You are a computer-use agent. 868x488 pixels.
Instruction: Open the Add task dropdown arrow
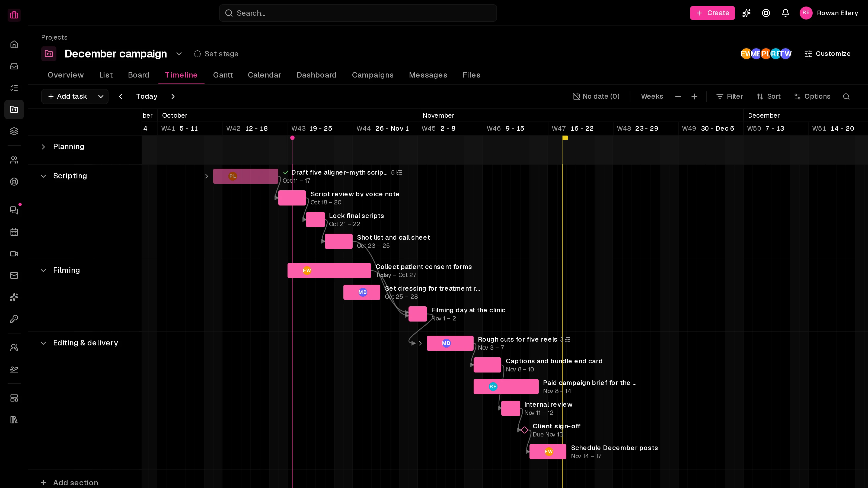click(101, 97)
